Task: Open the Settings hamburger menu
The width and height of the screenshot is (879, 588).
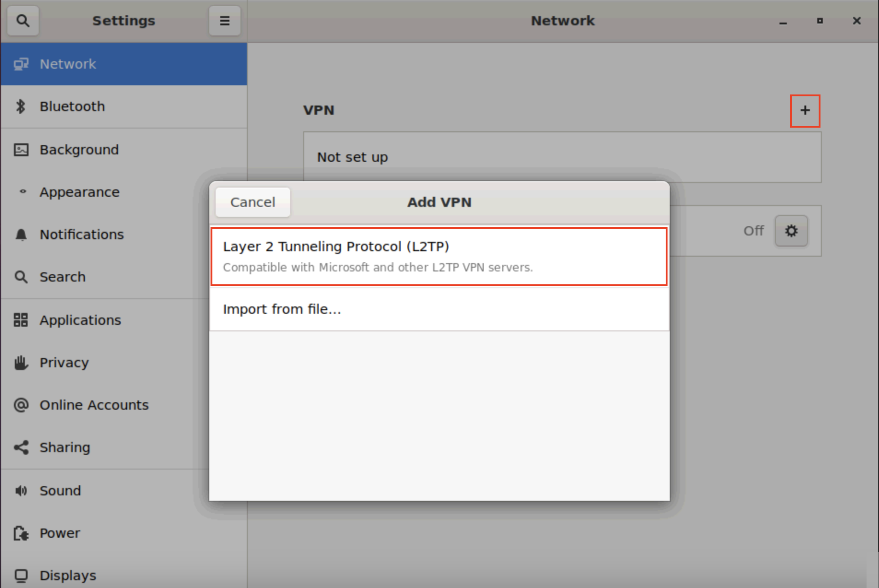Action: click(x=224, y=21)
